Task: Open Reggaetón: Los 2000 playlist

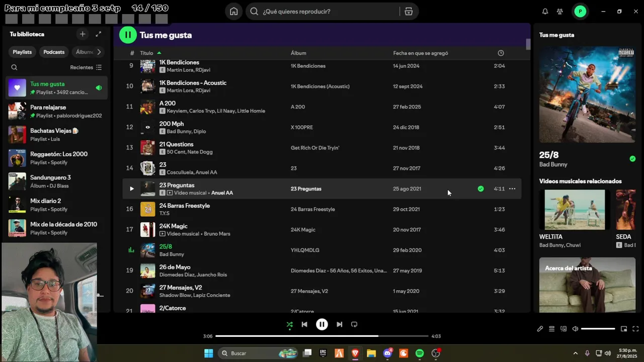Action: pyautogui.click(x=56, y=158)
